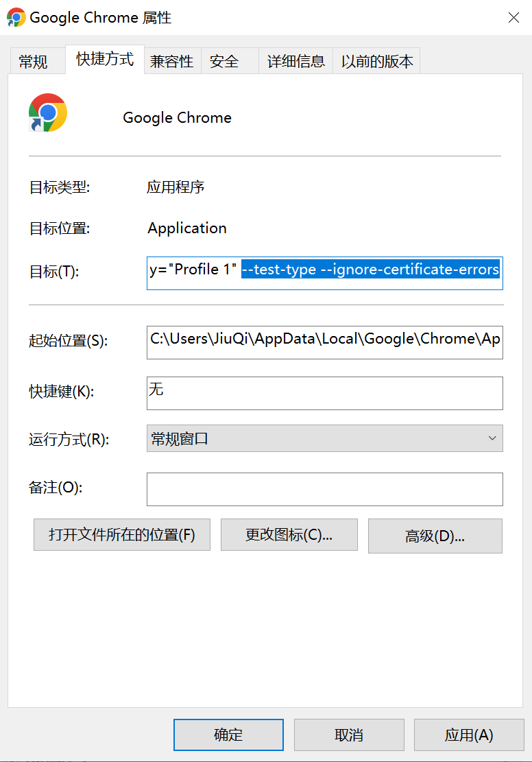Click the 取消 button
The image size is (532, 762).
[349, 735]
